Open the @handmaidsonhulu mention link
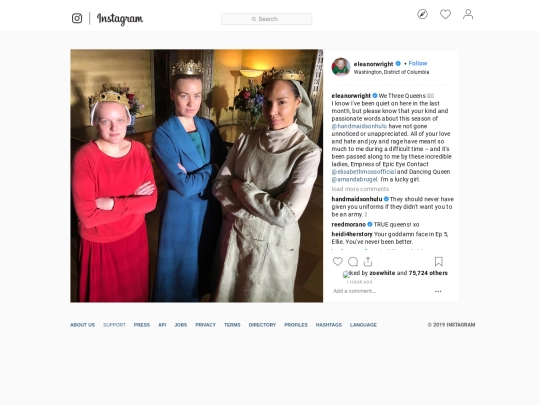This screenshot has width=540, height=405. point(359,126)
